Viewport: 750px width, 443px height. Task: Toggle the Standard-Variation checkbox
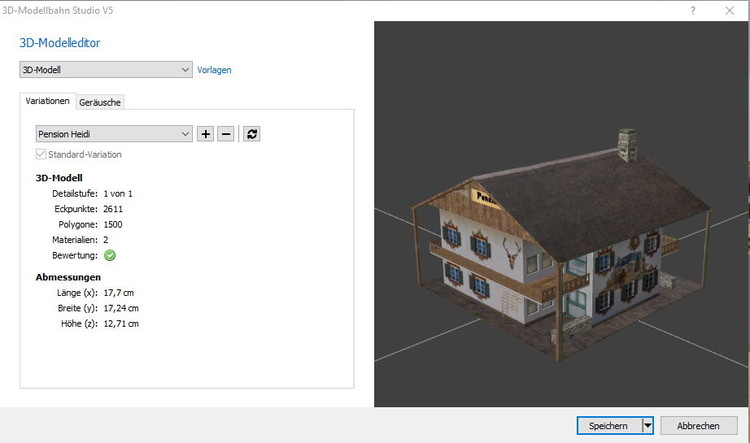click(41, 155)
